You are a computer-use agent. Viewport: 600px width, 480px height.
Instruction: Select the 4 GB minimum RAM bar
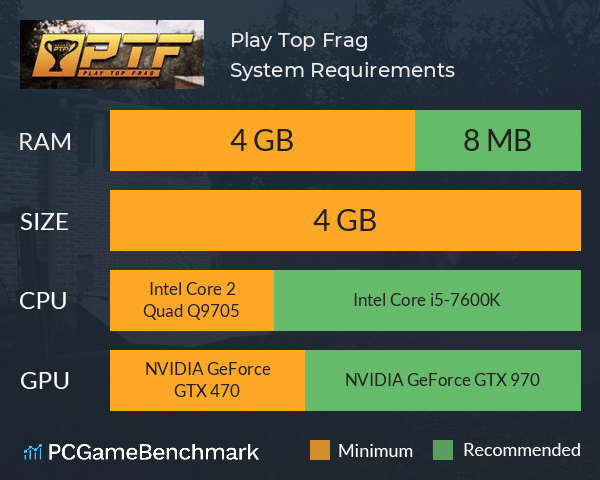(262, 140)
